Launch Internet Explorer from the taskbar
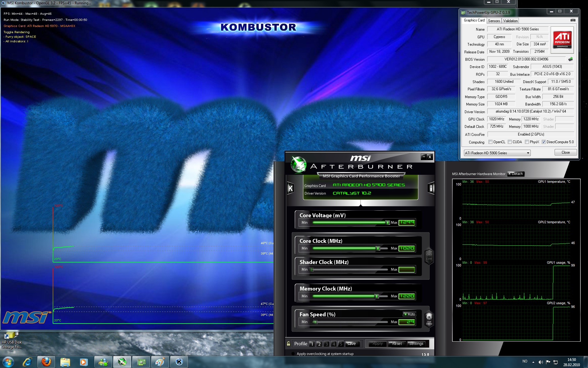The image size is (588, 368). (x=27, y=362)
